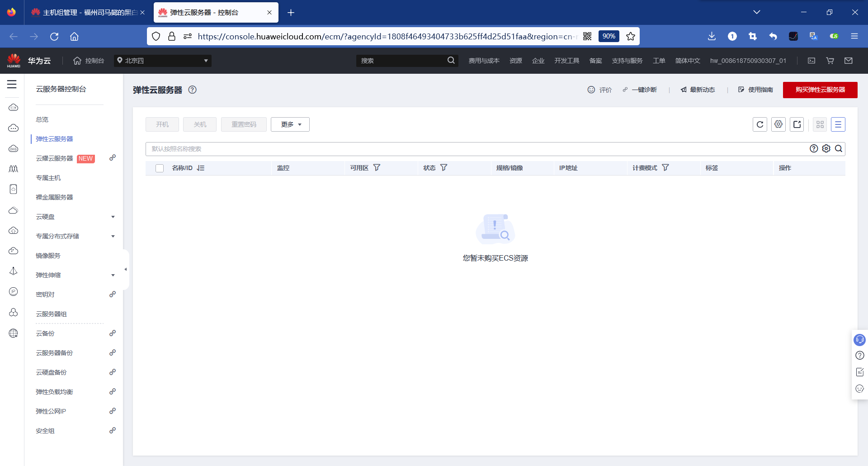
Task: Switch to card view of servers
Action: (x=820, y=124)
